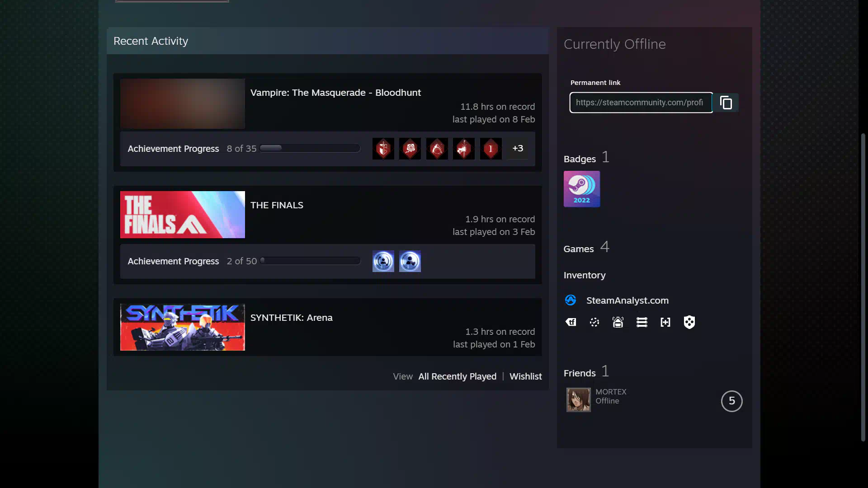868x488 pixels.
Task: Click THE FINALS Achievement Progress label
Action: (173, 261)
